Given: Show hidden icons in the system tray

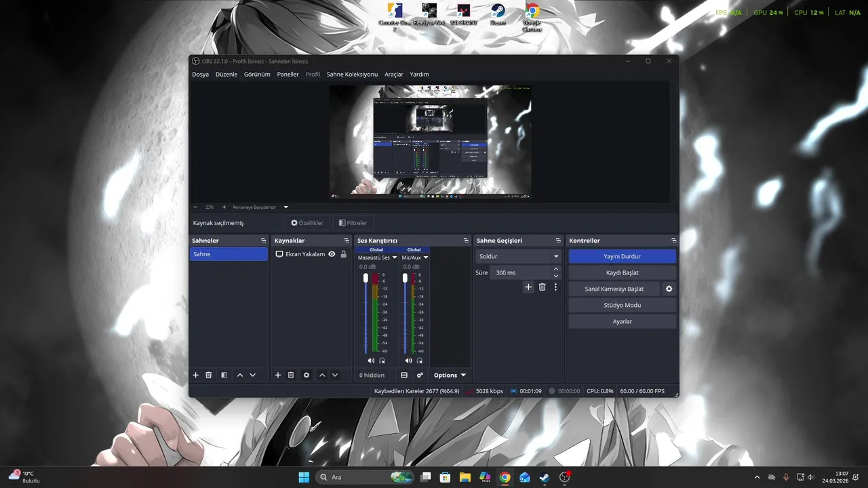Looking at the screenshot, I should coord(757,477).
